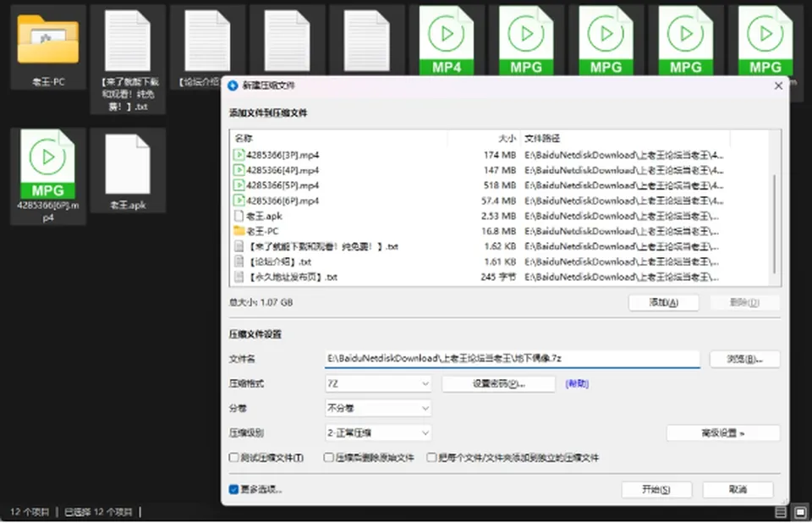
Task: Sort the list by the 文件路径 column header
Action: coord(542,139)
